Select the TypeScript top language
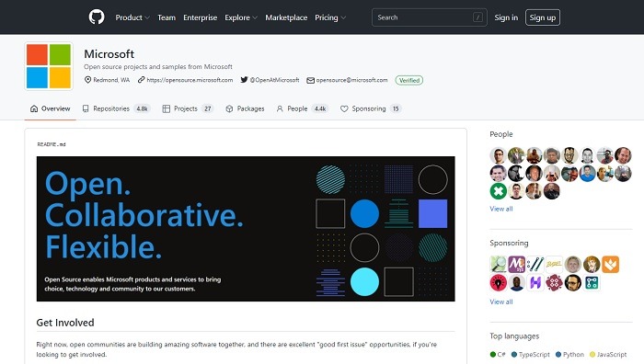644x364 pixels. (530, 355)
